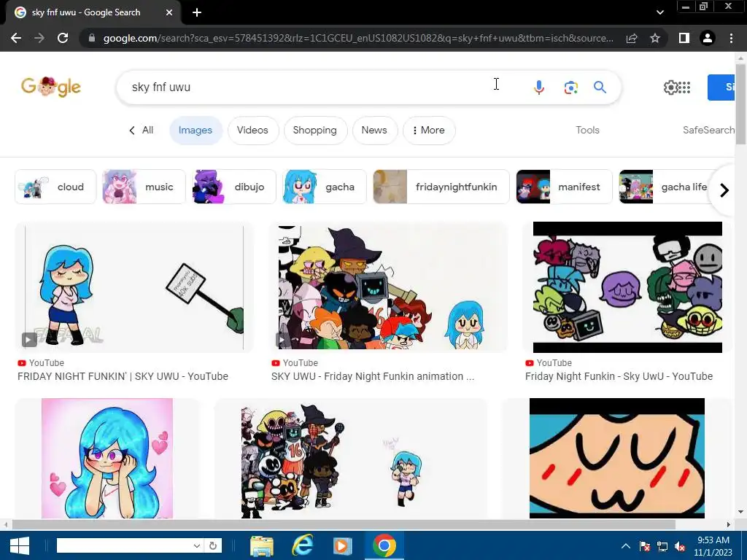747x560 pixels.
Task: Click the Google doodle logo
Action: click(51, 87)
